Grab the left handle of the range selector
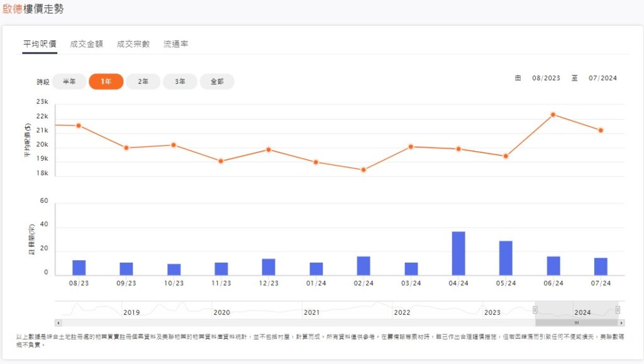 pos(535,309)
